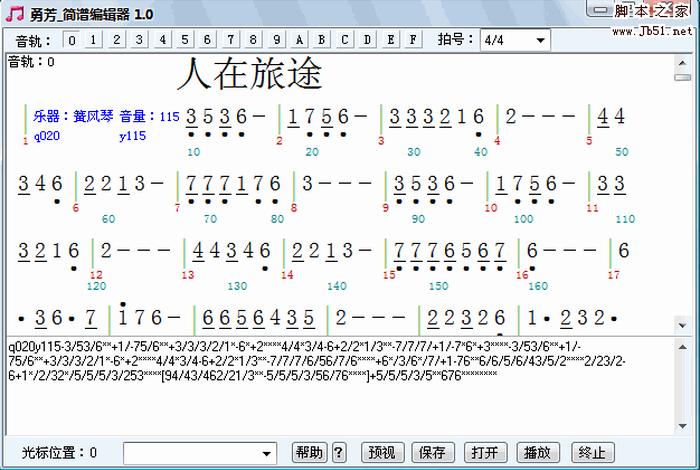Save score with 保存 button
The height and width of the screenshot is (470, 700).
click(x=433, y=453)
